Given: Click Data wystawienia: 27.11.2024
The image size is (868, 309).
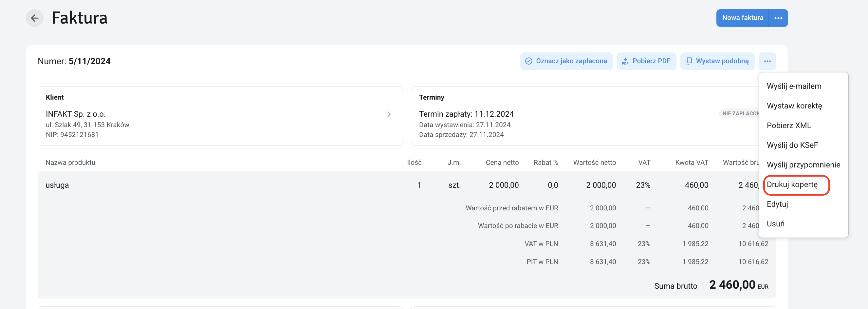Looking at the screenshot, I should (x=465, y=125).
